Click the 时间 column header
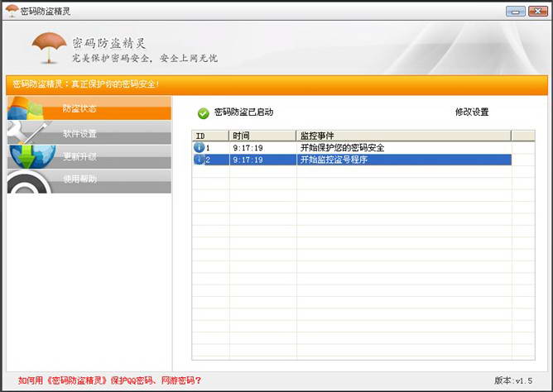553x392 pixels. click(x=262, y=135)
